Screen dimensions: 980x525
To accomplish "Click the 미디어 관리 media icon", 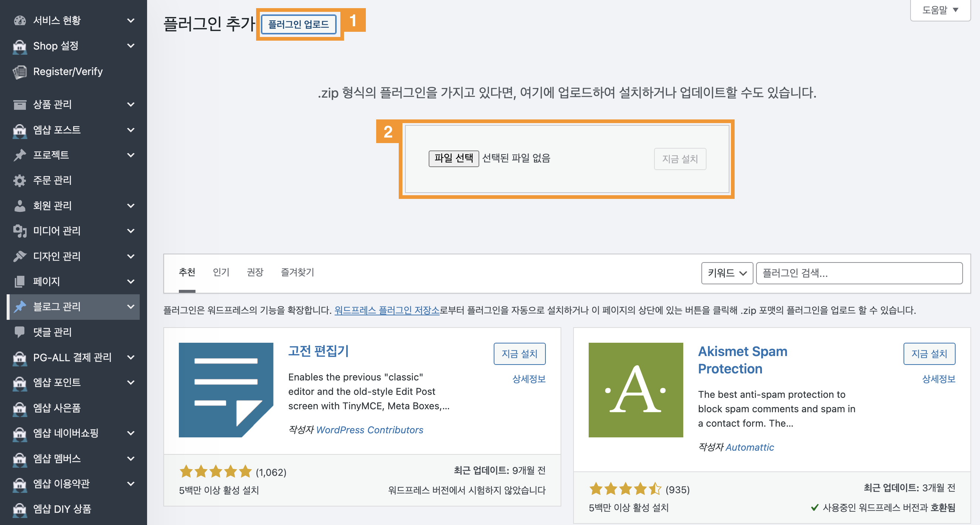I will (20, 231).
